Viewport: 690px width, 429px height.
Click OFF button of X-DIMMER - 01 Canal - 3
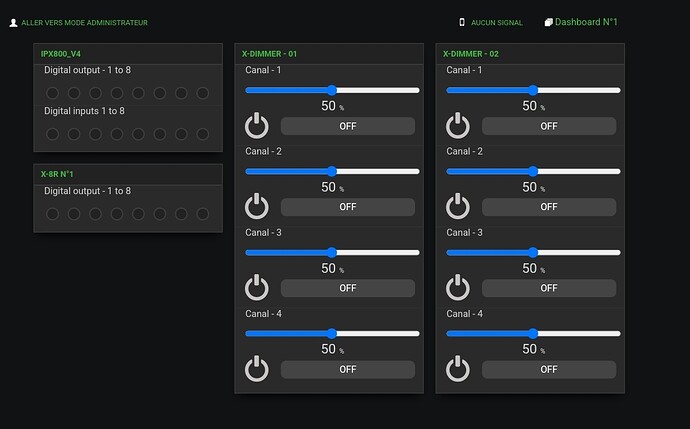coord(348,288)
